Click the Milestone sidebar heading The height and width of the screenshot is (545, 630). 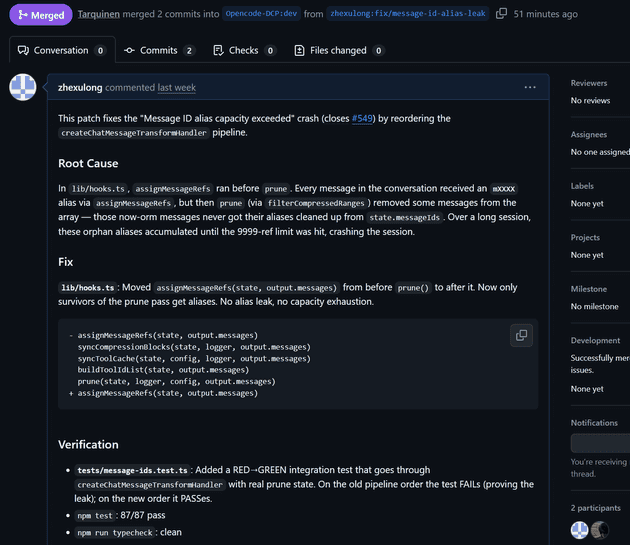click(589, 289)
